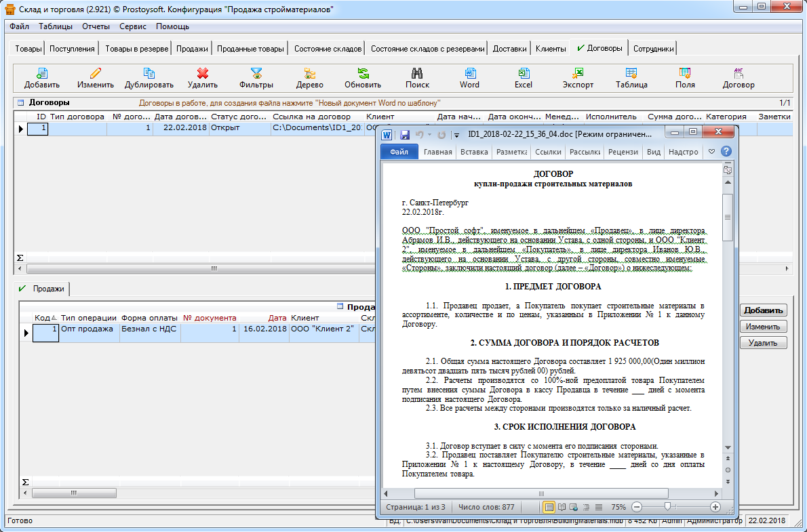Click the Word vertical scrollbar thumb
The width and height of the screenshot is (807, 532).
pyautogui.click(x=727, y=217)
